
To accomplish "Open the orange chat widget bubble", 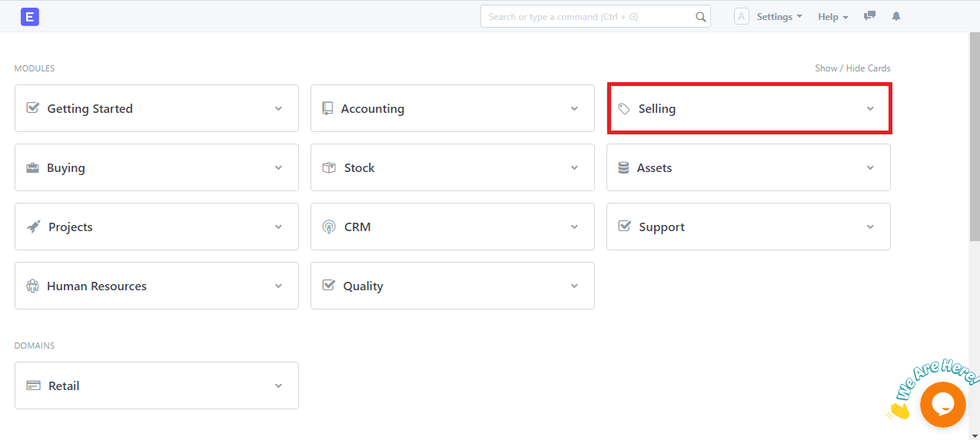I will [x=943, y=405].
